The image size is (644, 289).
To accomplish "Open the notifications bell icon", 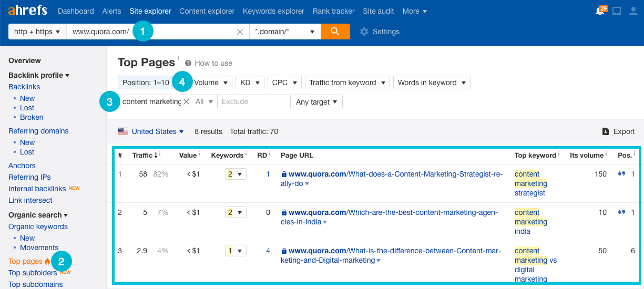I will pyautogui.click(x=600, y=11).
